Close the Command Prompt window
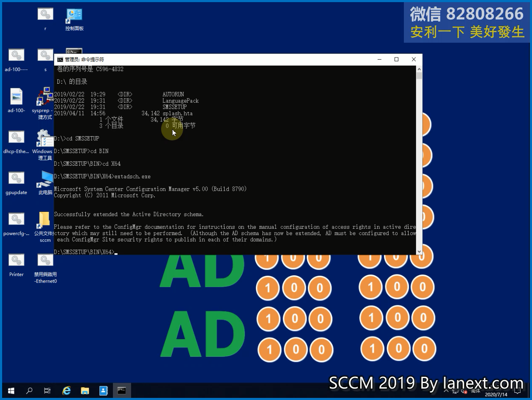 414,60
